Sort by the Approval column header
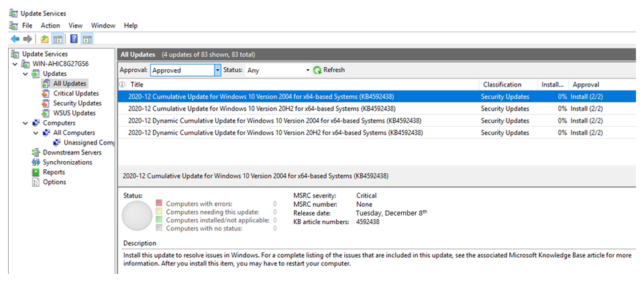Viewport: 644px width, 282px height. point(602,85)
